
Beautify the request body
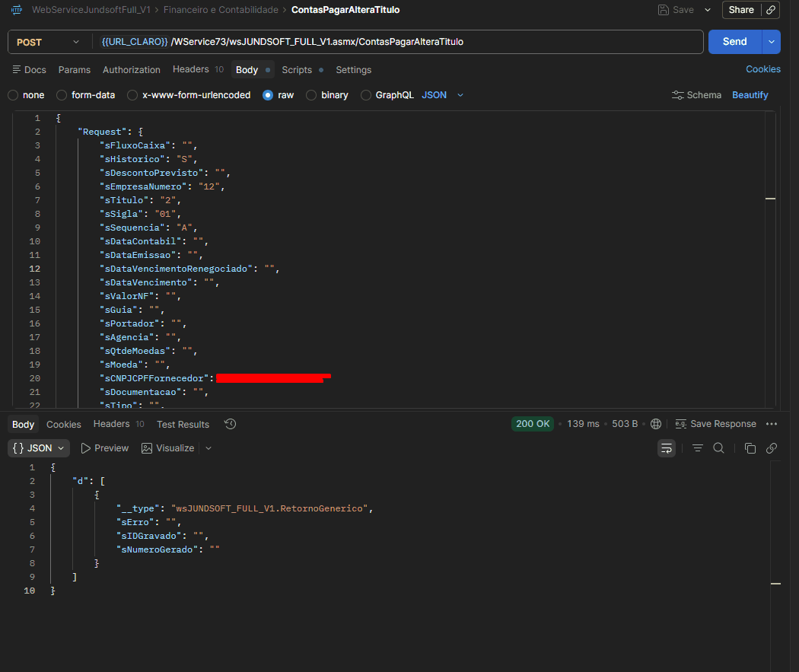point(750,95)
